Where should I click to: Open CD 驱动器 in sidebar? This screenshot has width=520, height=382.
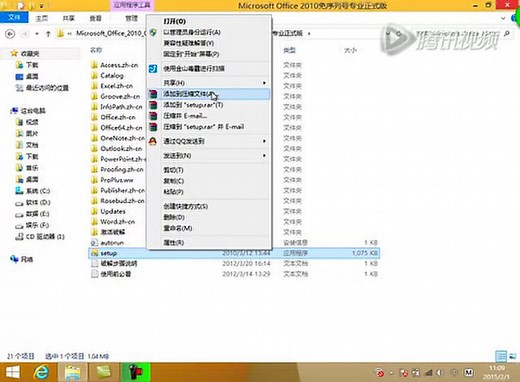pyautogui.click(x=45, y=237)
